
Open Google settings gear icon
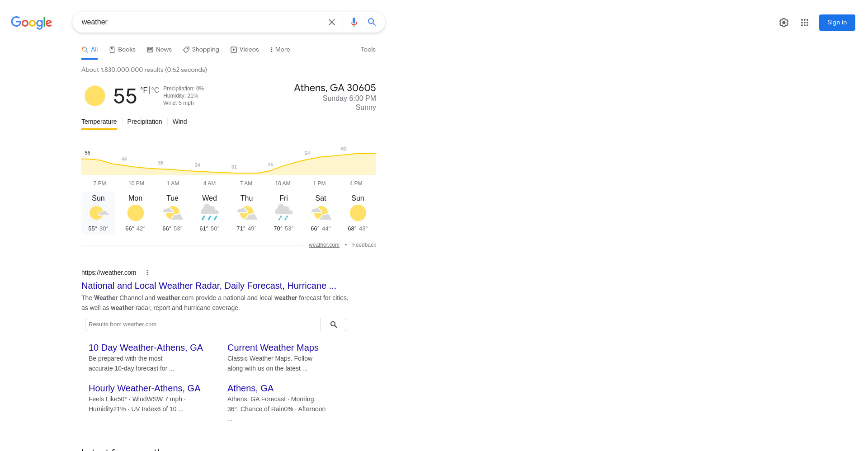click(784, 23)
